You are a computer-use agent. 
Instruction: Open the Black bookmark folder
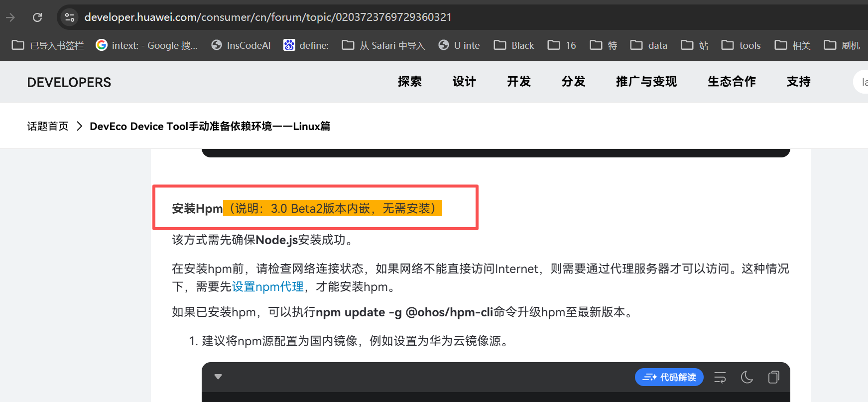coord(514,45)
